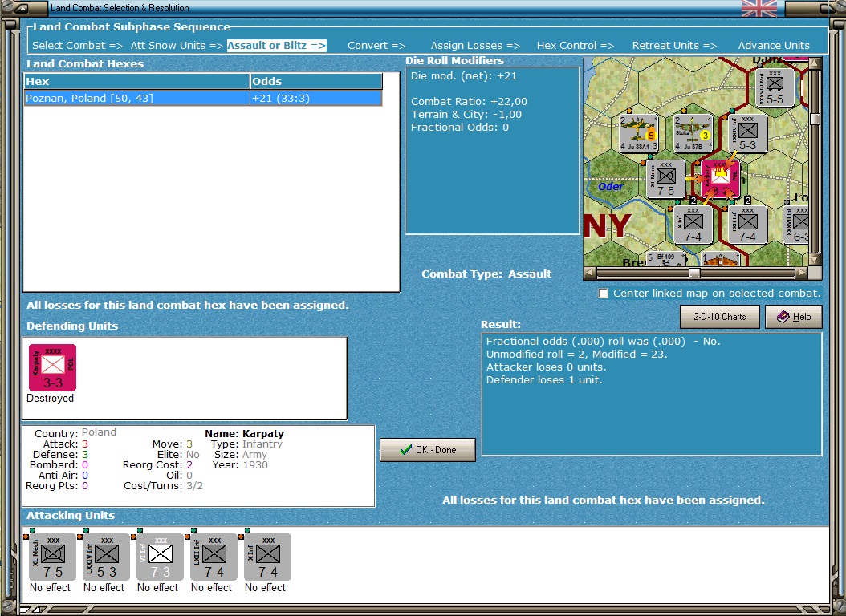Click the book icon on Help button

[x=783, y=317]
